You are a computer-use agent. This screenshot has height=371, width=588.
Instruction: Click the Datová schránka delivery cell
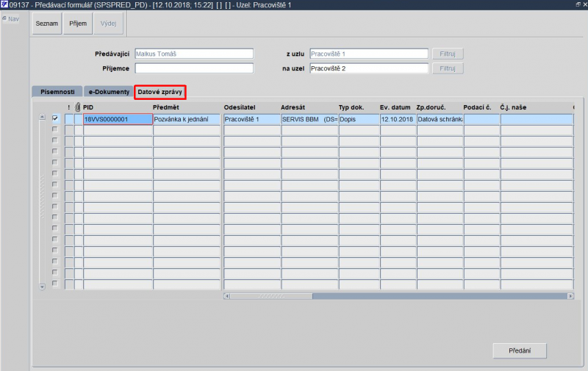point(440,119)
